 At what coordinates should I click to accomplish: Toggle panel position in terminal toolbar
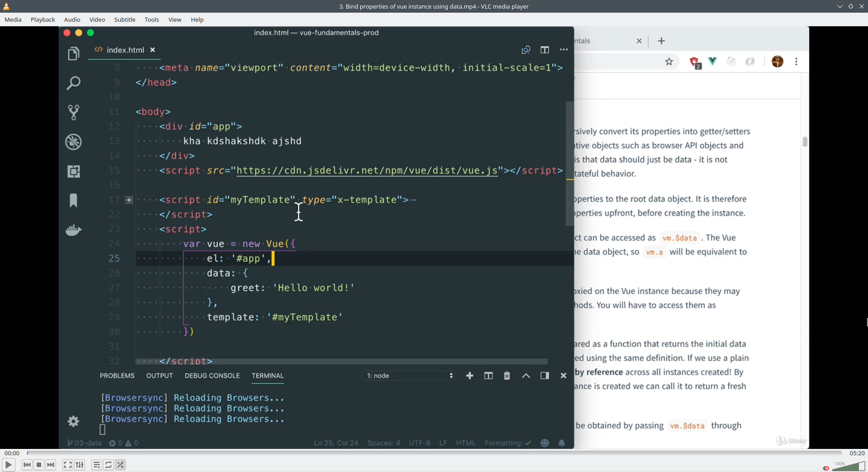point(545,376)
